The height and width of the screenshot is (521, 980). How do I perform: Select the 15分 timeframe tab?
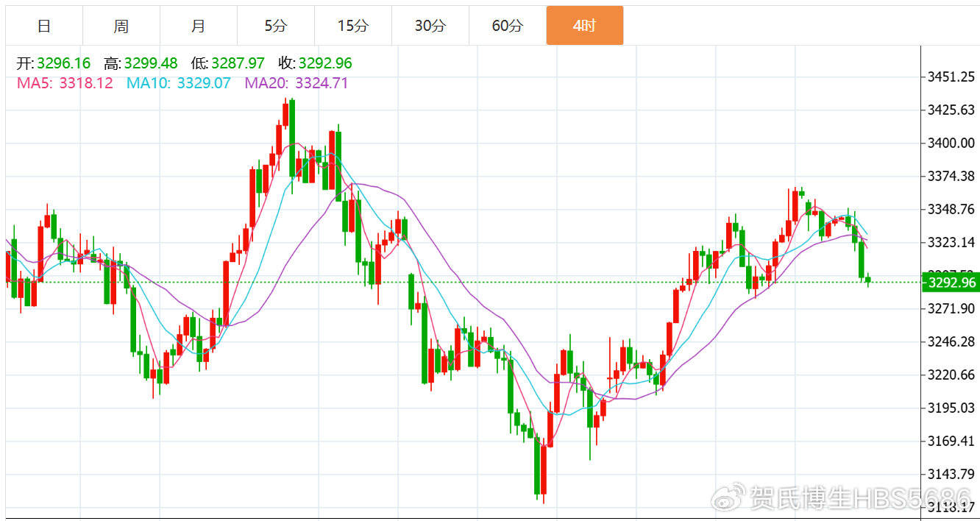pos(353,26)
